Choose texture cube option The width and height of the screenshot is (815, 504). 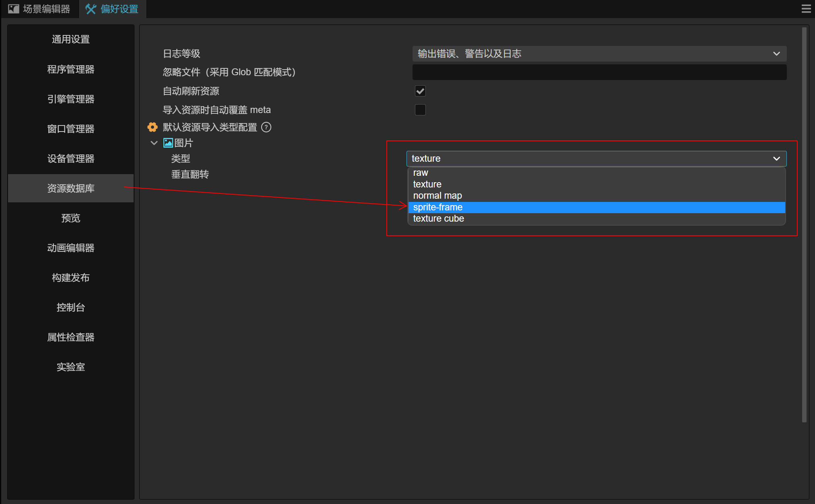tap(596, 218)
